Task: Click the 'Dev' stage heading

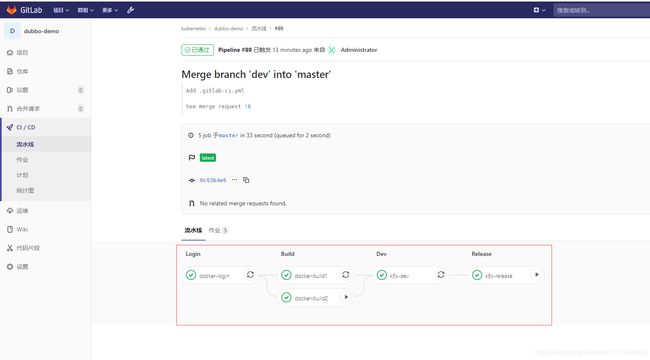Action: (x=381, y=254)
